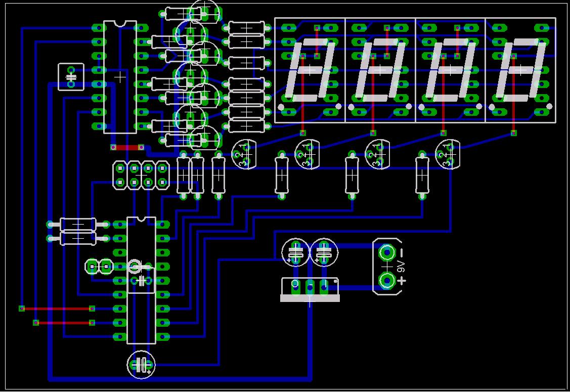Click the second seven-segment display from left

(x=380, y=70)
